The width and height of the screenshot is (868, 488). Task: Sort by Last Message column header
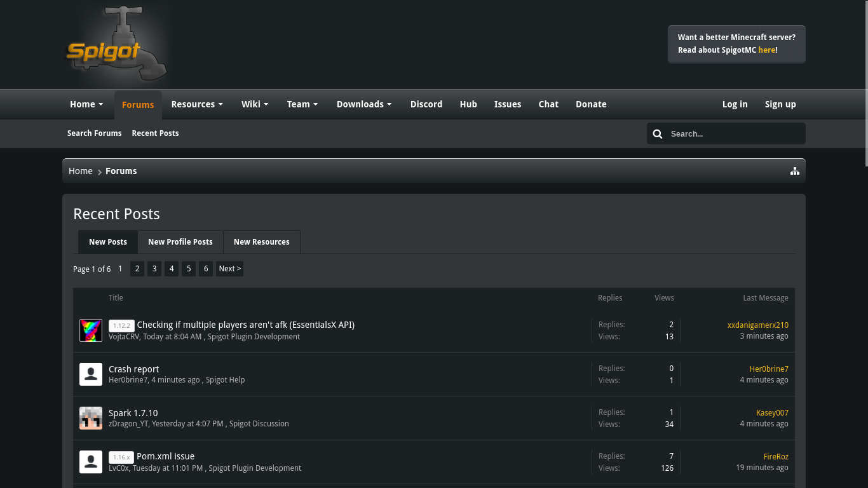[x=766, y=298]
